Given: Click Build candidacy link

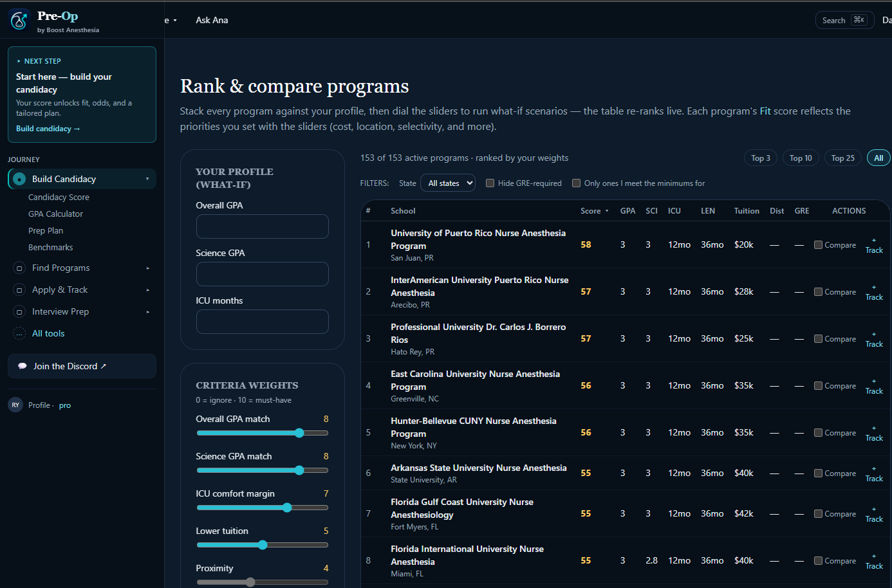Looking at the screenshot, I should [x=48, y=129].
